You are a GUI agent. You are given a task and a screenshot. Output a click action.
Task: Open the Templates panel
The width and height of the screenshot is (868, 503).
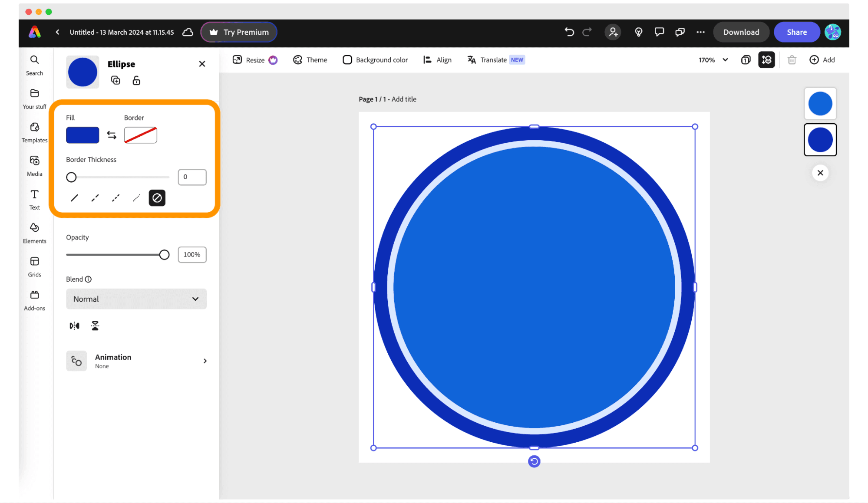34,133
